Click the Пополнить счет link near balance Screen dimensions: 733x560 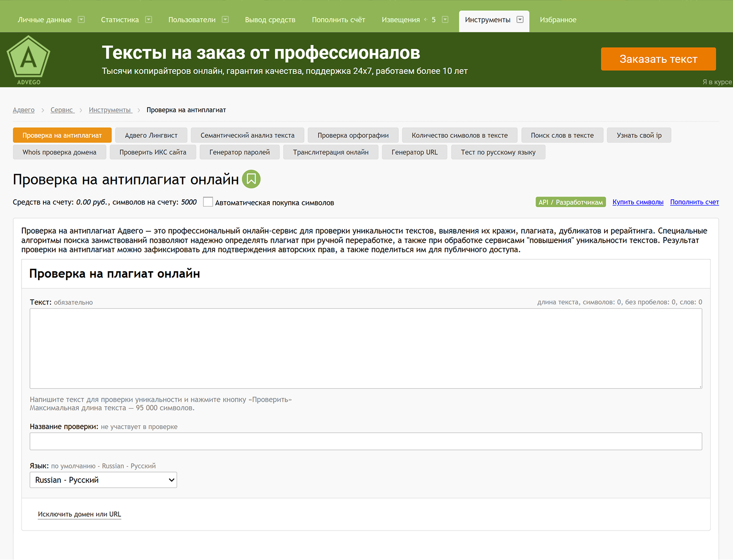point(694,202)
